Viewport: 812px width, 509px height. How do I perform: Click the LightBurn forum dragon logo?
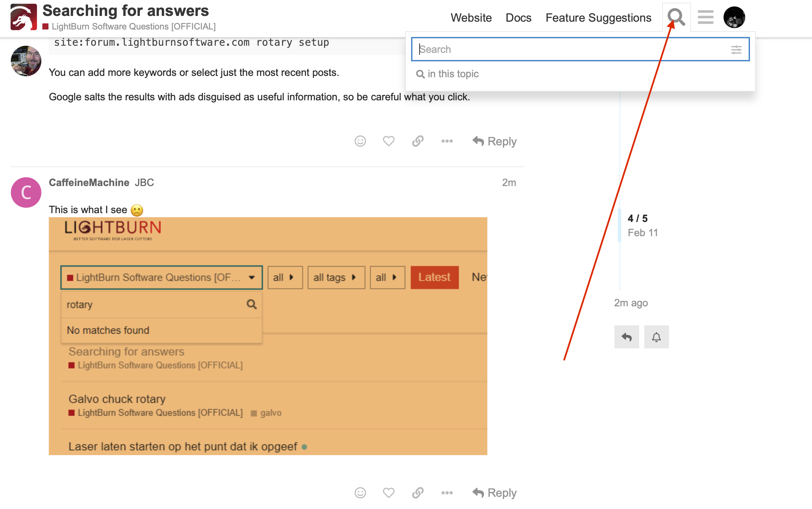coord(24,17)
